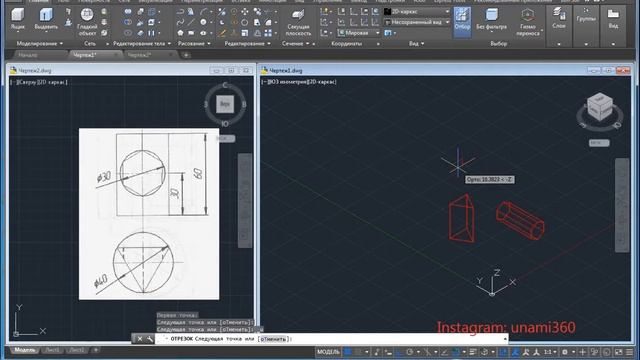The image size is (640, 360).
Task: Click the clean screen icon in status bar
Action: point(619,352)
